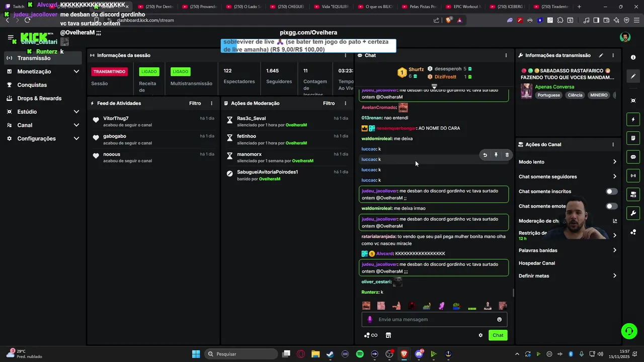Open Ações do Canal options menu
The image size is (644, 362).
(613, 144)
